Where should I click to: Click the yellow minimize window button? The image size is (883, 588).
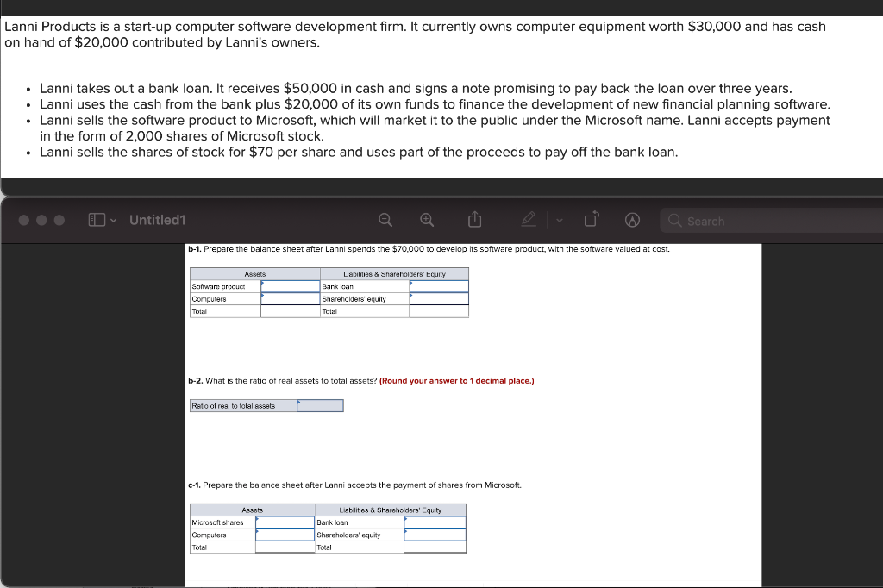click(x=41, y=220)
